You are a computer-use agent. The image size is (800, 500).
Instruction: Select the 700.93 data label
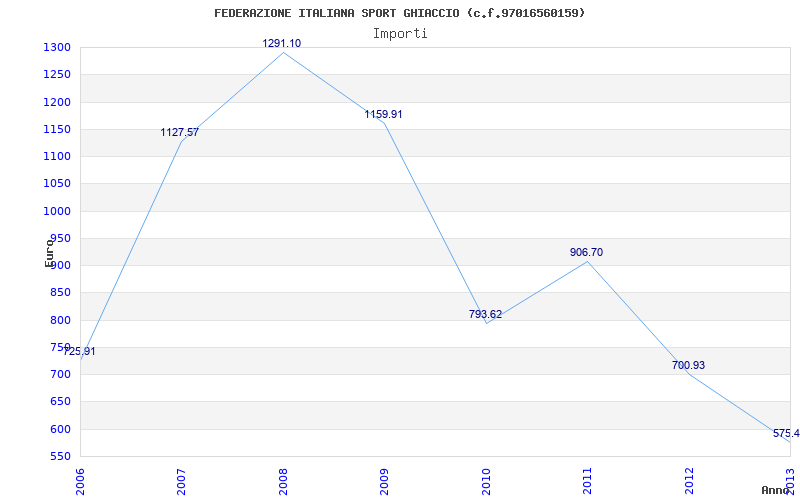coord(688,365)
